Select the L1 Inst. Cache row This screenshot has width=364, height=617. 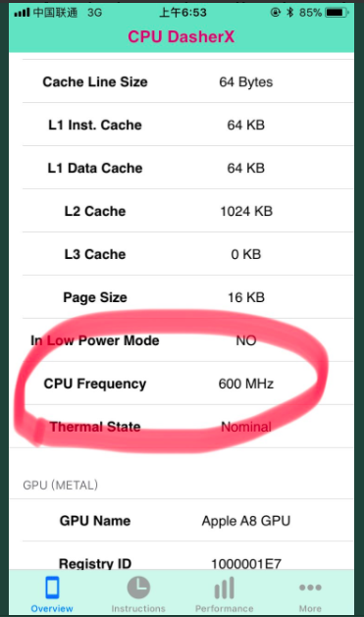[182, 125]
